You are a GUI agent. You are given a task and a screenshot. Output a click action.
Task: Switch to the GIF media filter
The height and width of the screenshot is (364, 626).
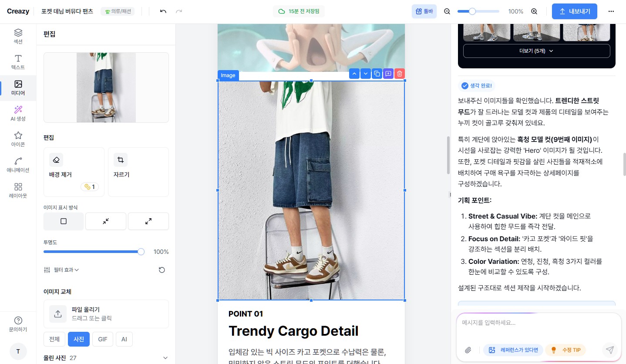pos(102,339)
